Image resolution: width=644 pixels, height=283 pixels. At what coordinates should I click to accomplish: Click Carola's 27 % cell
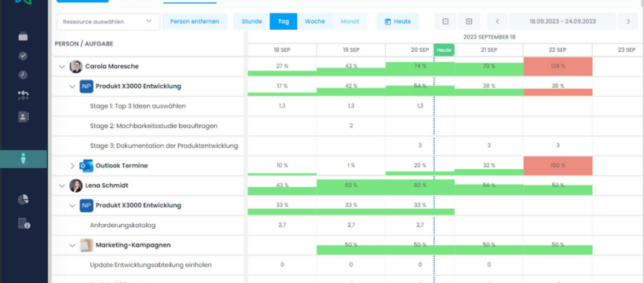[x=282, y=66]
